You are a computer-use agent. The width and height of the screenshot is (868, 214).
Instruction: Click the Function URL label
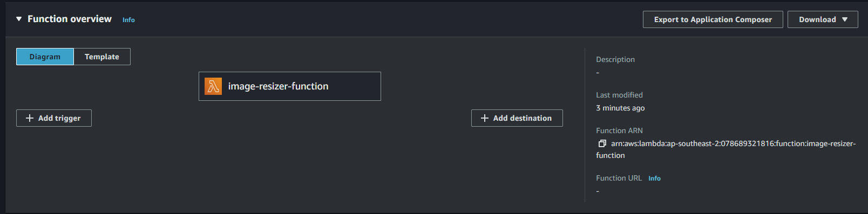[619, 178]
